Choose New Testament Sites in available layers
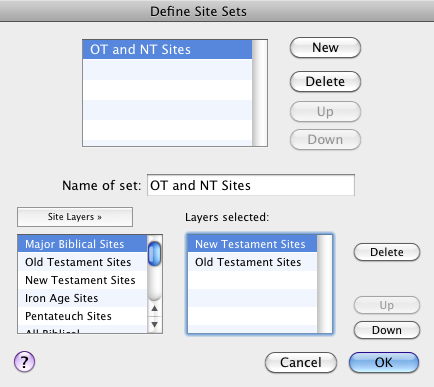The image size is (434, 387). click(82, 280)
